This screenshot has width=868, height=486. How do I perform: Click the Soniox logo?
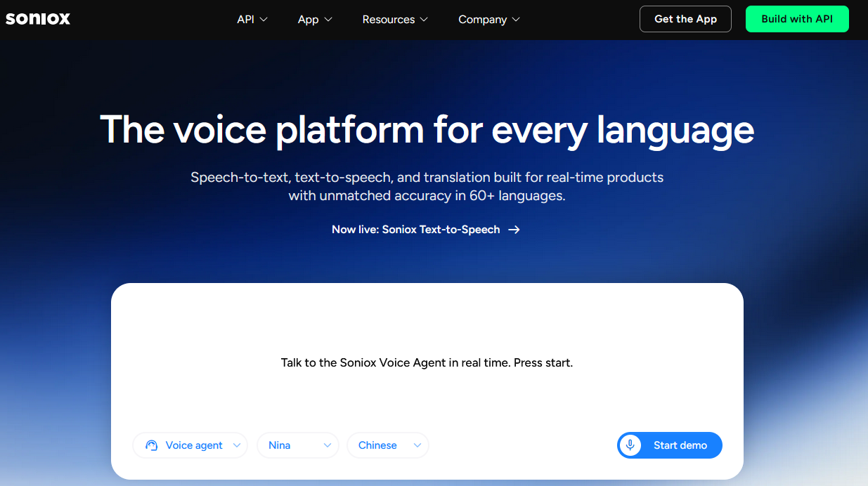[x=38, y=19]
